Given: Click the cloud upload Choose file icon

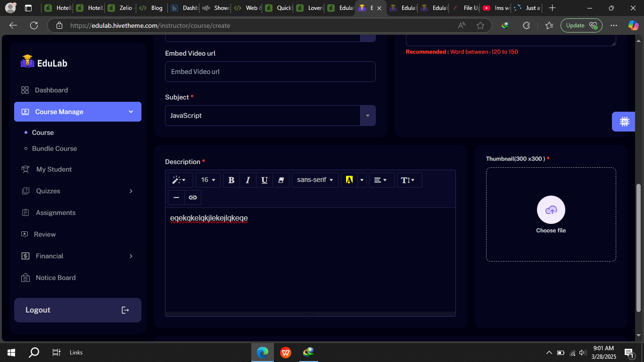Looking at the screenshot, I should tap(551, 210).
